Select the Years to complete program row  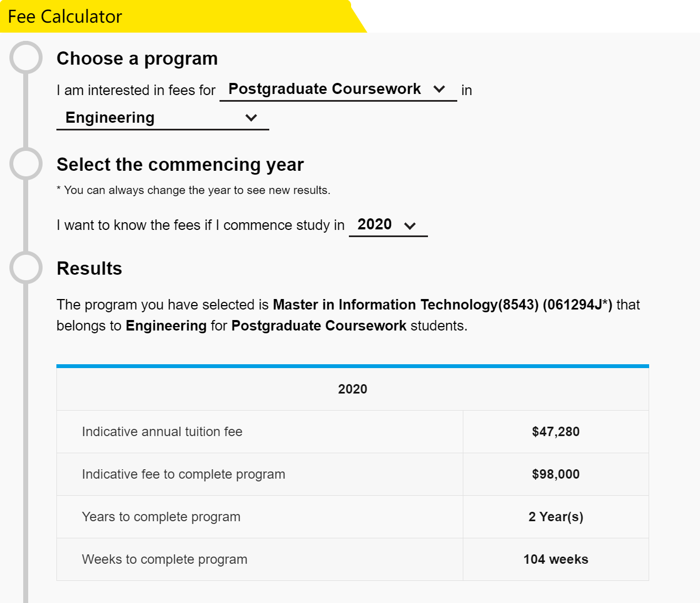[x=353, y=517]
